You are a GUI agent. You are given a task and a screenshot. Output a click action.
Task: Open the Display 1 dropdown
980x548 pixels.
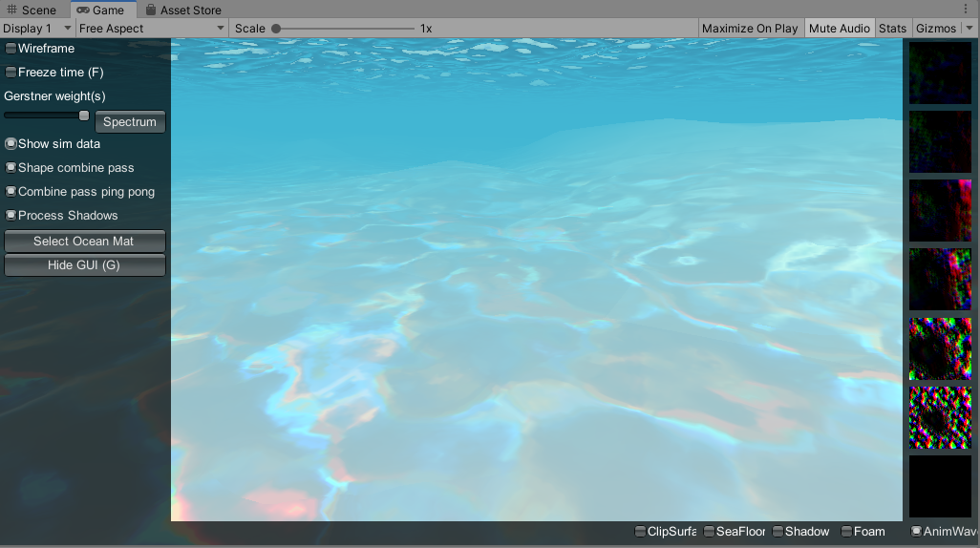click(x=37, y=28)
